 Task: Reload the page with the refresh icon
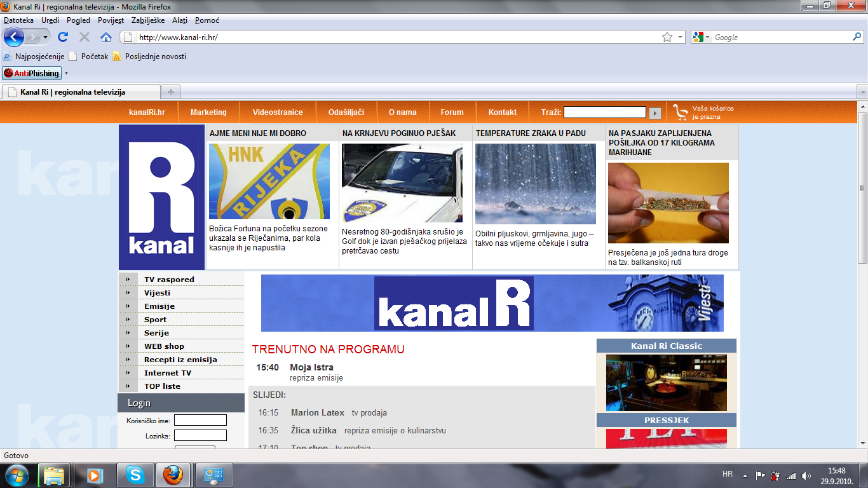tap(63, 37)
